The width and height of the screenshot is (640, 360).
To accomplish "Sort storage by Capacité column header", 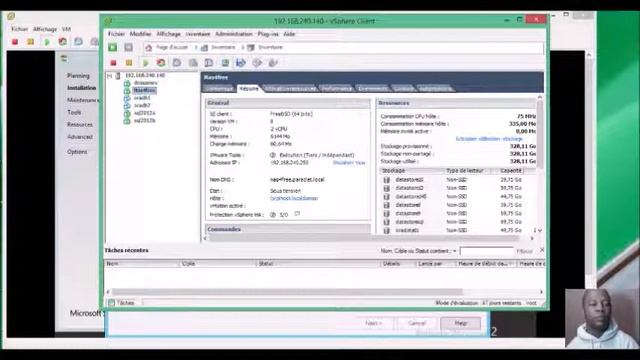I will [x=511, y=171].
